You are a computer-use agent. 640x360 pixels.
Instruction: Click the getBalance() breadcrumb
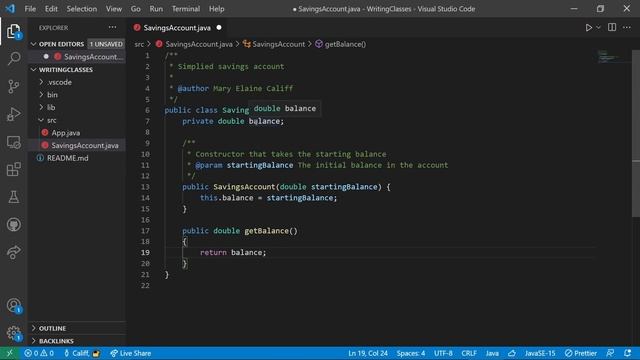(x=345, y=44)
